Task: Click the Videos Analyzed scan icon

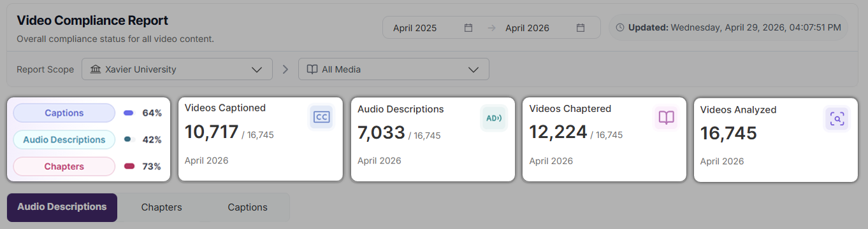Action: (x=837, y=118)
